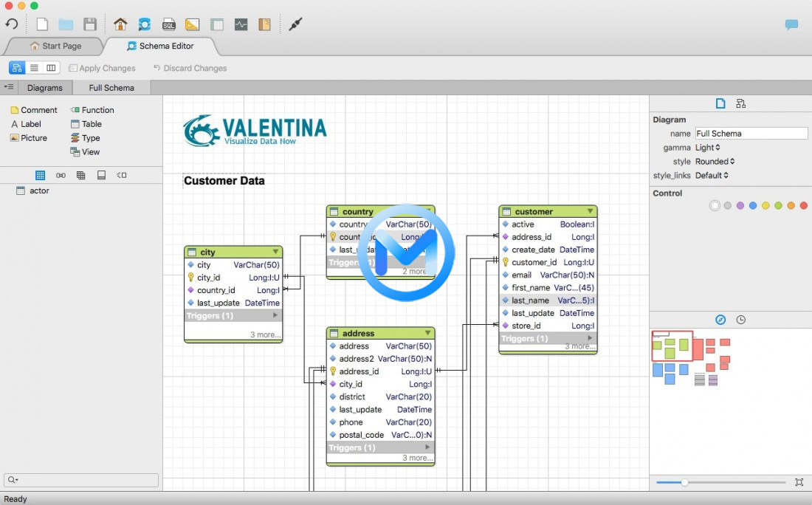The width and height of the screenshot is (812, 505).
Task: Pick the Function item from the palette
Action: [x=92, y=110]
